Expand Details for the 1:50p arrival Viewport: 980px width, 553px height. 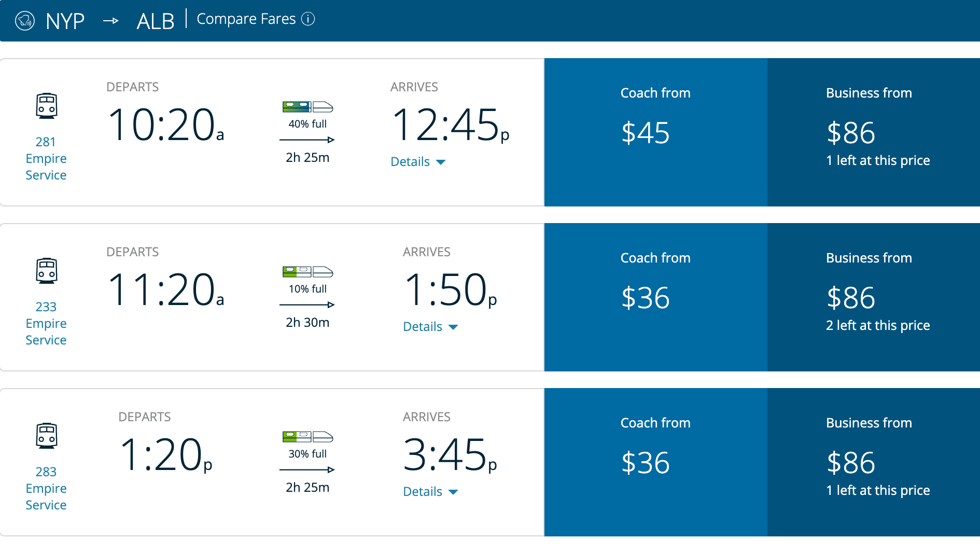430,327
